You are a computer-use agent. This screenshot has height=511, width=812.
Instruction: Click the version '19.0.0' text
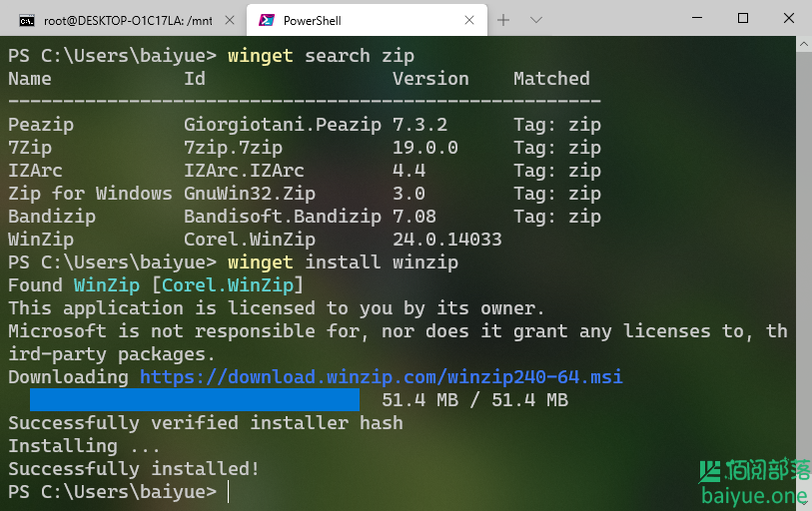click(425, 148)
